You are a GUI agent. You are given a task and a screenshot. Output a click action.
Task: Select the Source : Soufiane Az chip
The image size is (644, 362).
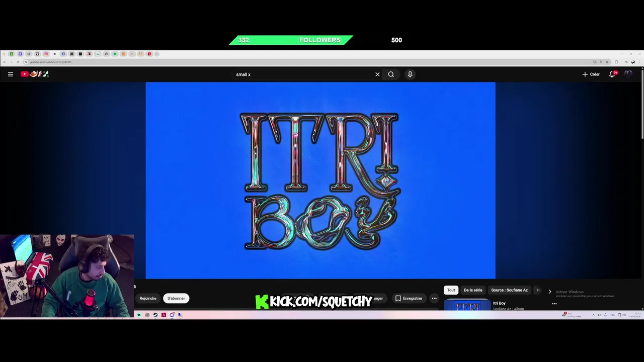click(509, 290)
